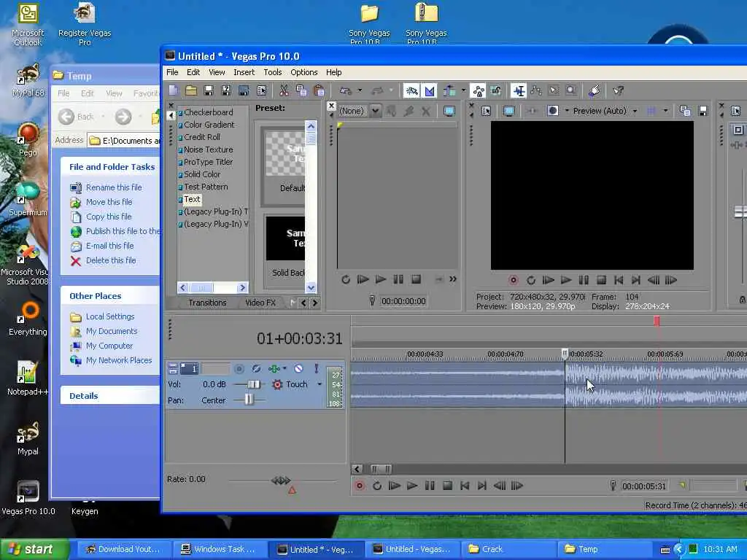This screenshot has height=560, width=747.
Task: Open the Help menu in Vegas Pro
Action: 333,72
